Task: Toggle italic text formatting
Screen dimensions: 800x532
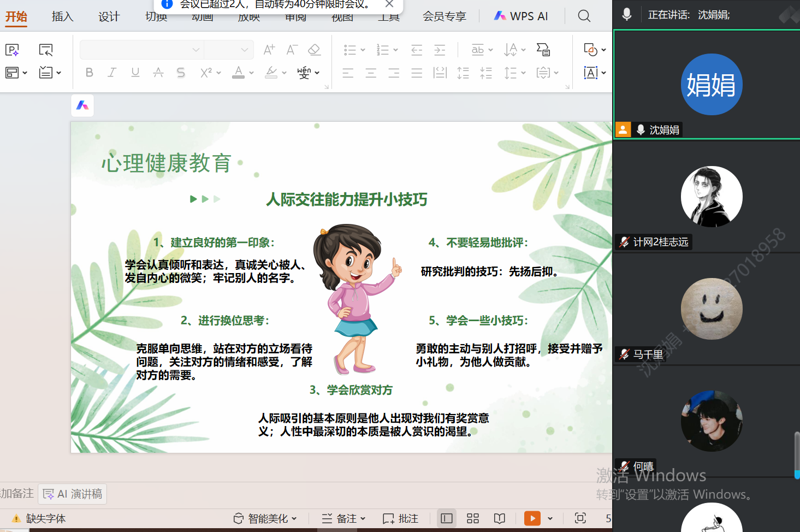Action: click(x=112, y=73)
